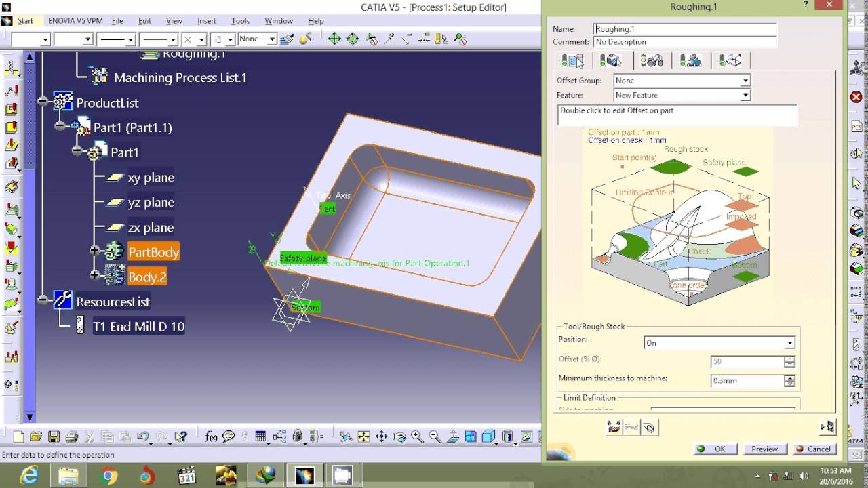Viewport: 868px width, 488px height.
Task: Click the Print icon in bottom toolbar
Action: pyautogui.click(x=71, y=437)
